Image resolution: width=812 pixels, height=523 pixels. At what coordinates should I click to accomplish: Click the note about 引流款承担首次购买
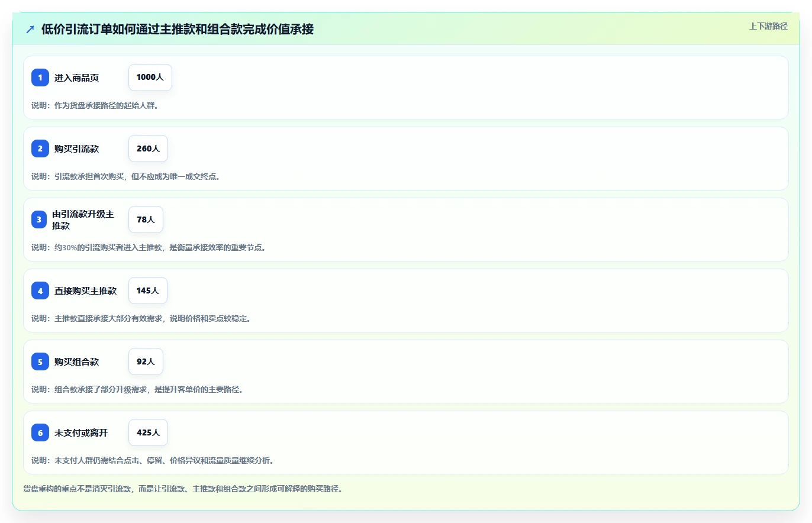(x=125, y=176)
